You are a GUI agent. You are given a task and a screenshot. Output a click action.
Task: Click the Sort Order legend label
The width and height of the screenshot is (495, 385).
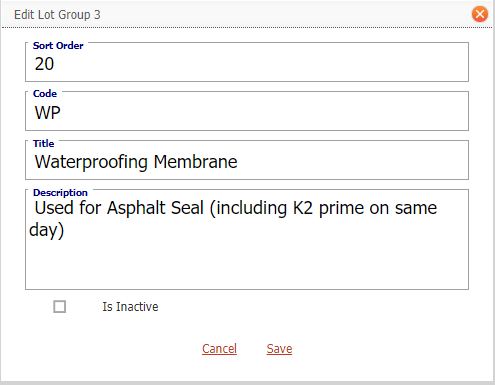[x=58, y=46]
